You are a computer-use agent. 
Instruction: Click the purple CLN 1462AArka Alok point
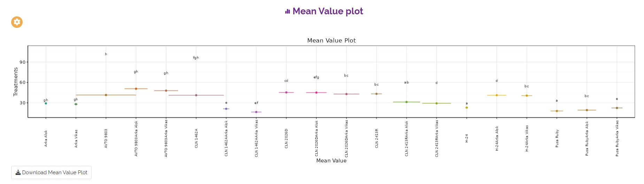pos(226,109)
